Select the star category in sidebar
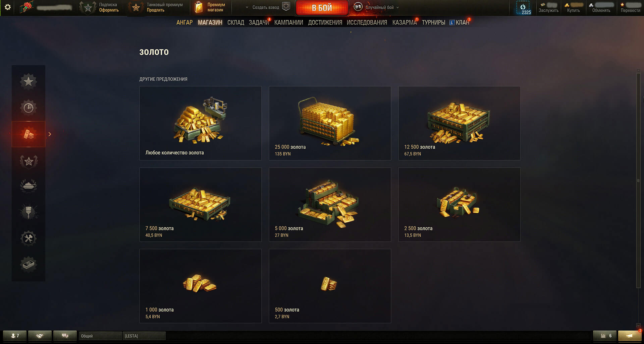 point(29,81)
